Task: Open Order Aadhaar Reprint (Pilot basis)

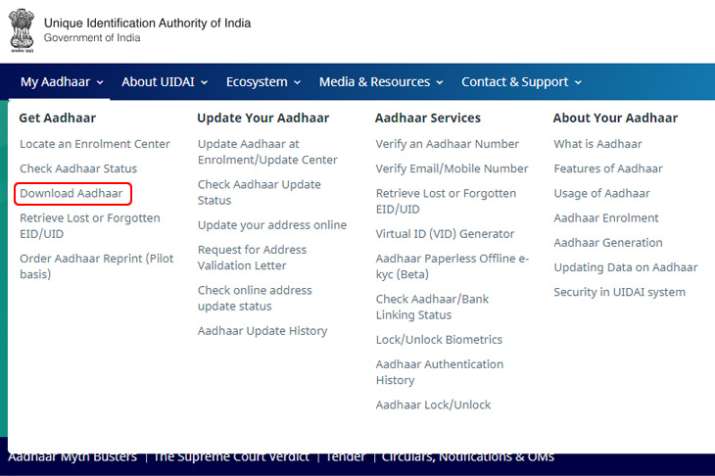Action: [x=97, y=266]
